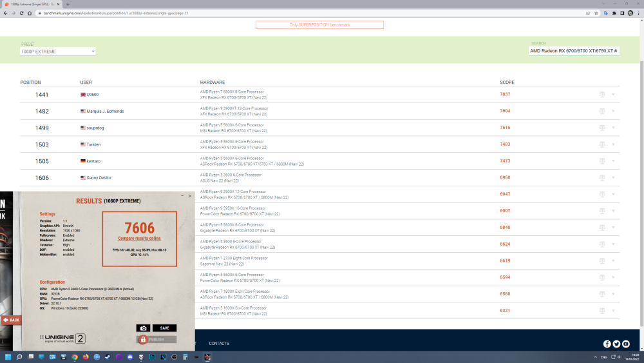Take a screenshot with the camera button
644x363 pixels.
click(x=144, y=328)
